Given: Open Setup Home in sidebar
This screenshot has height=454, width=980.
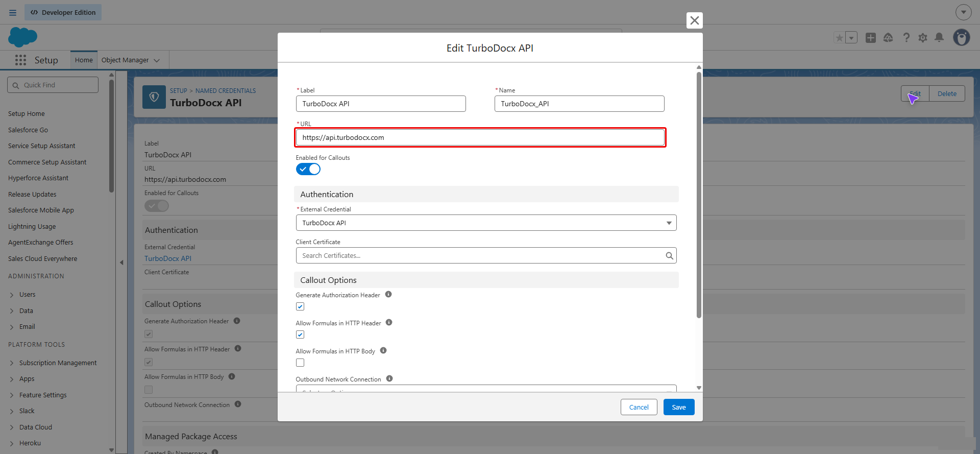Looking at the screenshot, I should (27, 114).
